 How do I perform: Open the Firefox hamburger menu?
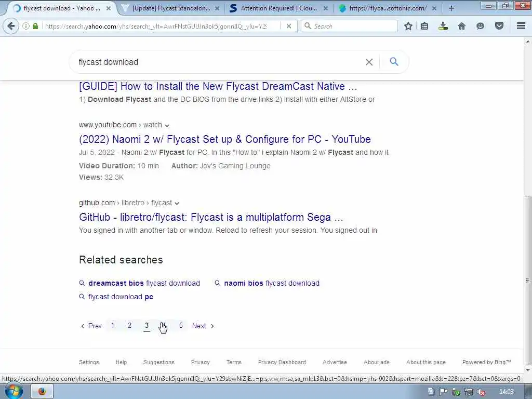[x=521, y=26]
